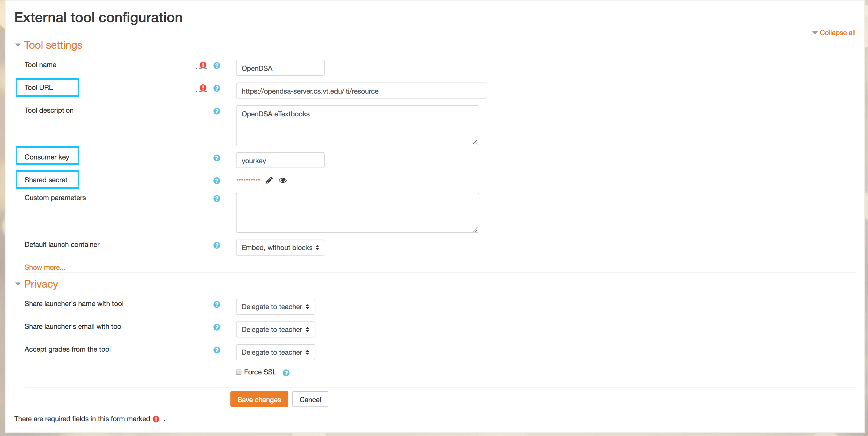Click the Default launch container label

click(62, 244)
